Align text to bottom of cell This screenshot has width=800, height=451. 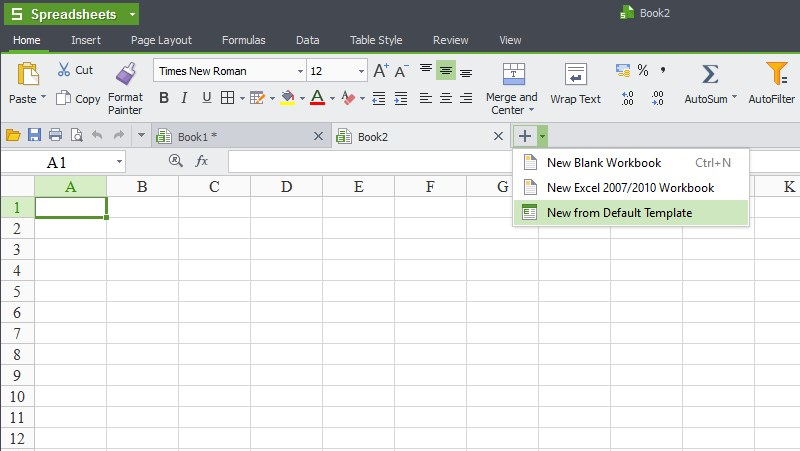pos(466,73)
